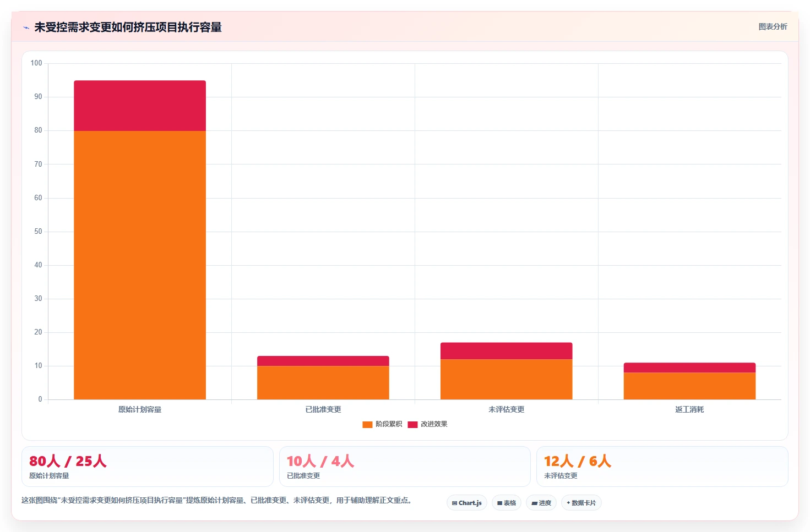Toggle the 改进效果 legend item
The image size is (810, 532).
(x=427, y=424)
